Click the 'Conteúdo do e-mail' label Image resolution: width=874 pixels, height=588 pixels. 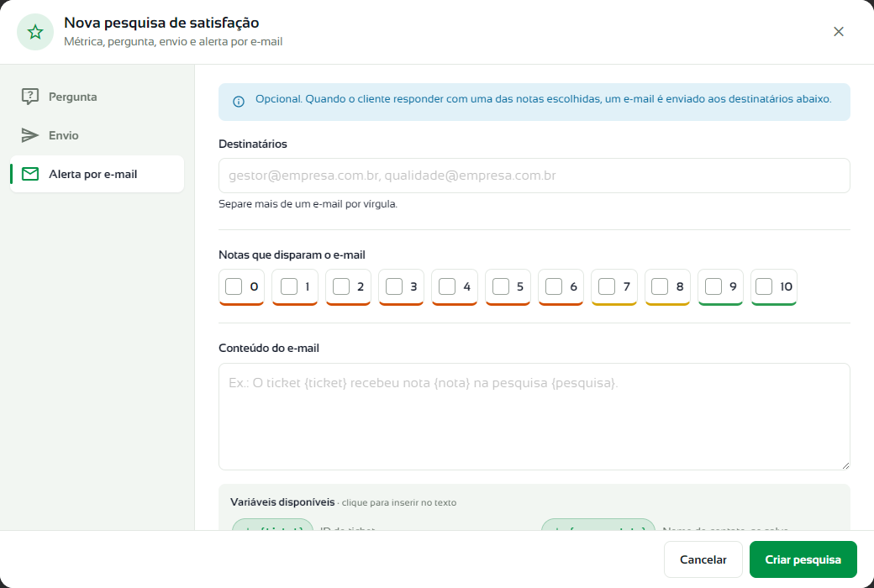coord(269,348)
